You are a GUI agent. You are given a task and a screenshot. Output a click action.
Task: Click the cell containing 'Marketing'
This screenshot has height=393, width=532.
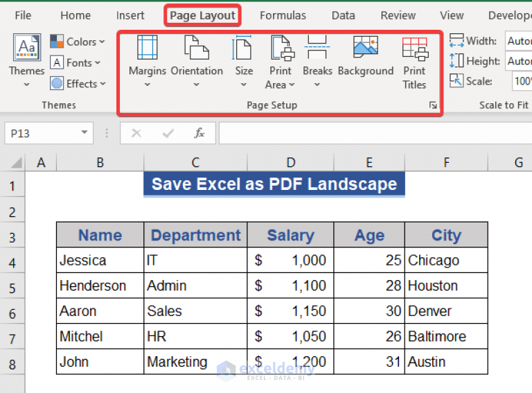[x=195, y=361]
